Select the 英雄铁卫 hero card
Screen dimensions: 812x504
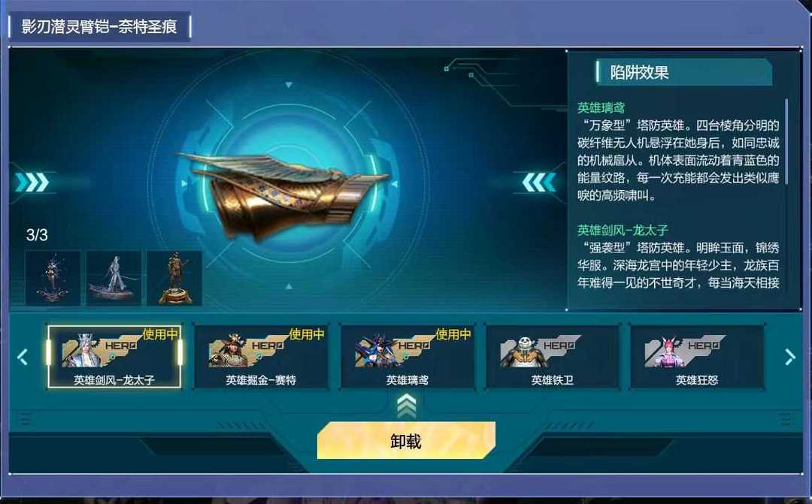(553, 356)
